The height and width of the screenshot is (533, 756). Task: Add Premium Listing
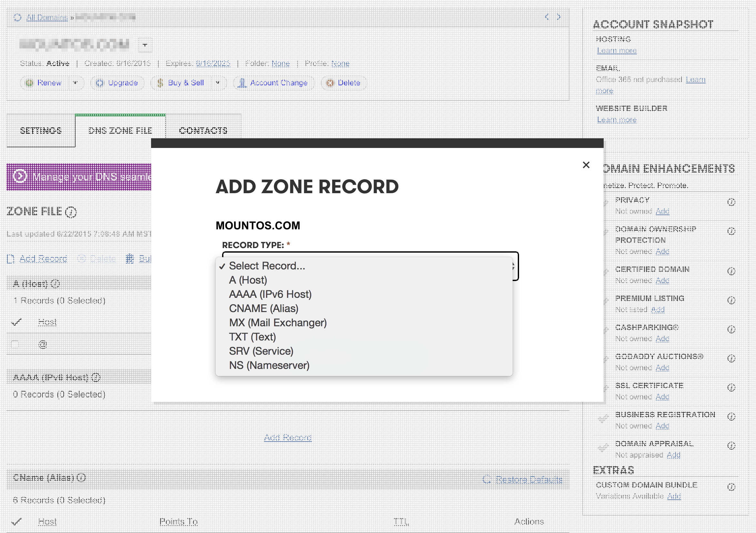coord(658,309)
